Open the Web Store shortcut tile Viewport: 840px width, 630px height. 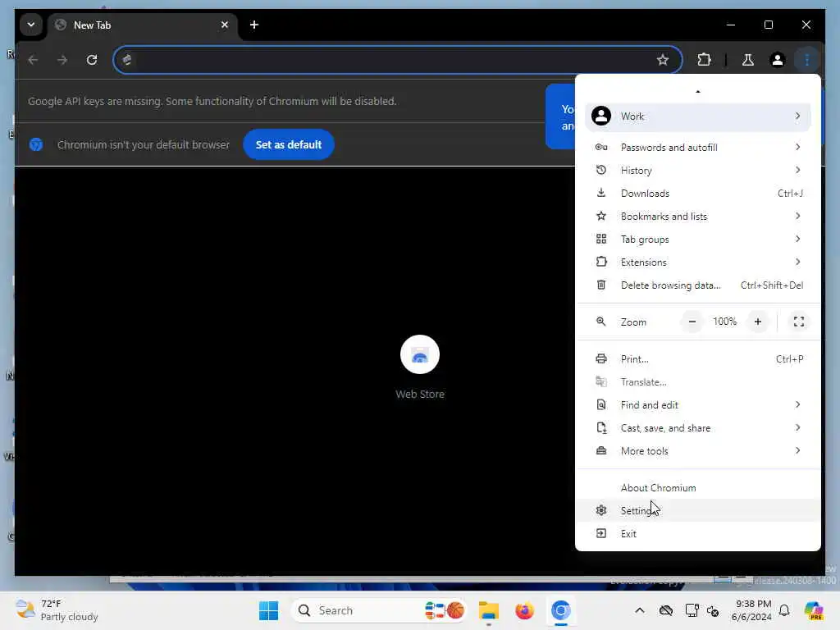click(419, 367)
